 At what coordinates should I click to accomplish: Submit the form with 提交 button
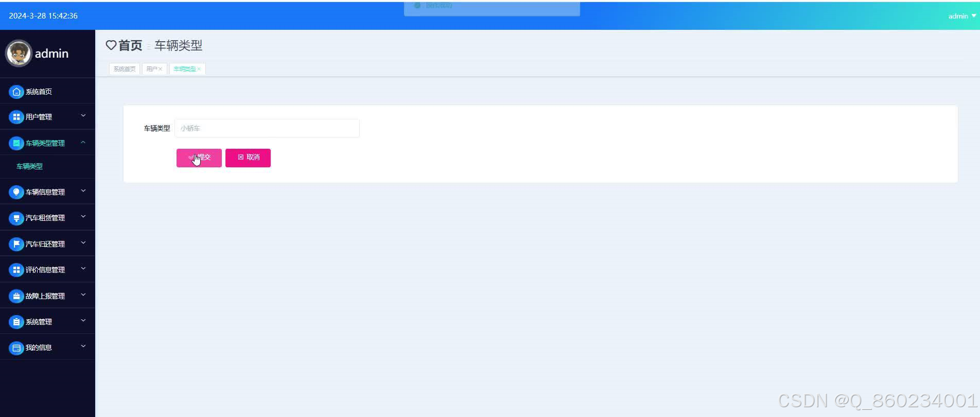coord(199,158)
